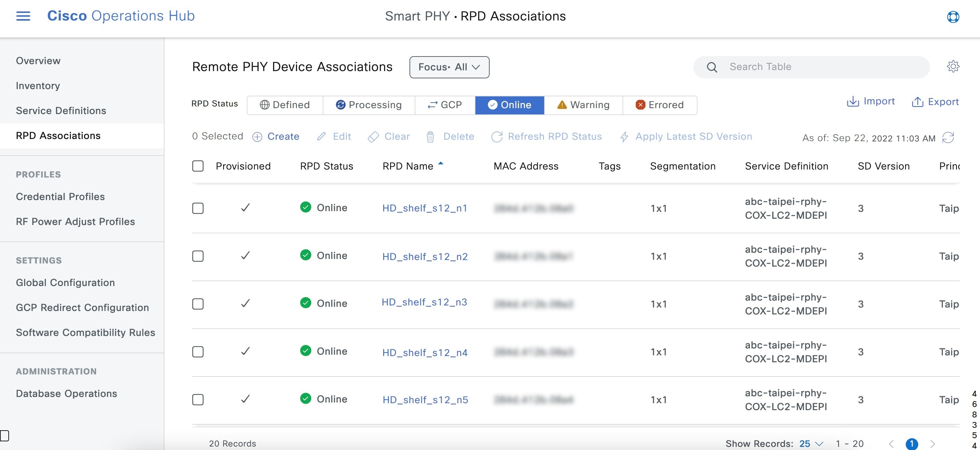Click Service Definition cell of HD_shelf_s12_n1
980x450 pixels.
[786, 208]
